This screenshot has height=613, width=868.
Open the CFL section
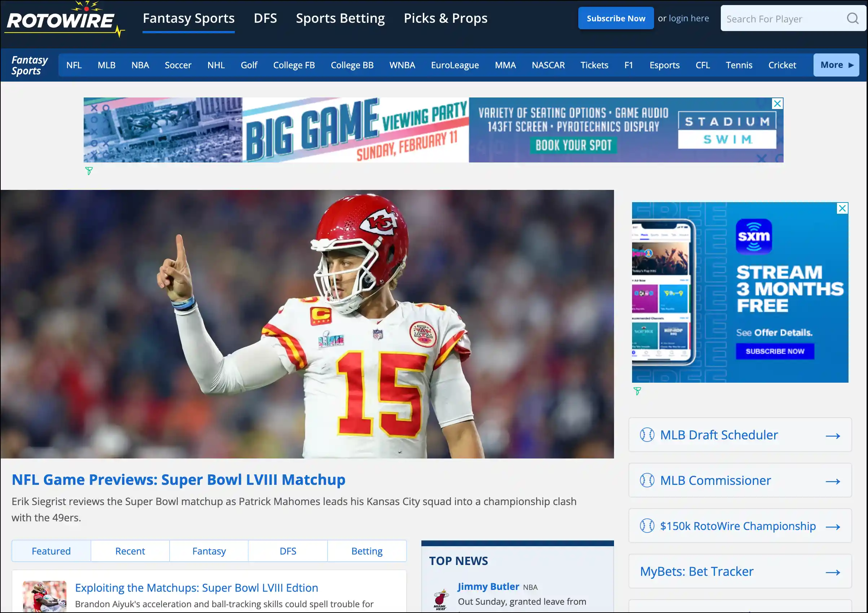pyautogui.click(x=702, y=65)
